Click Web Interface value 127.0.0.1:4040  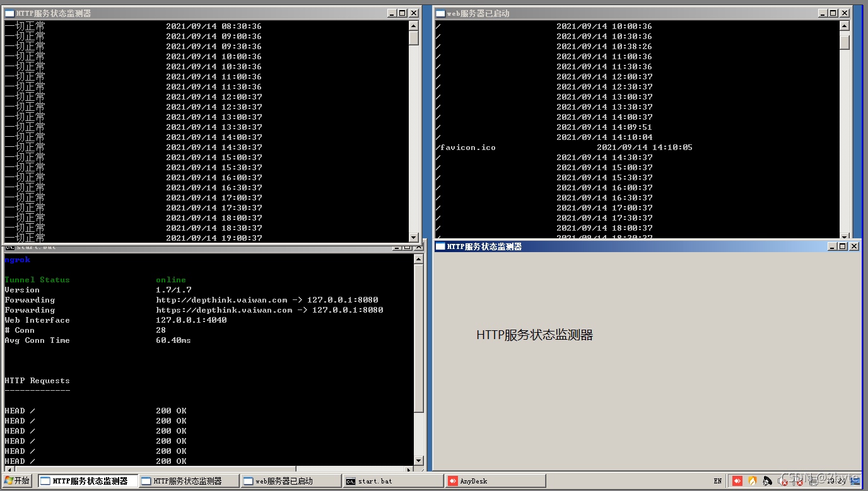click(x=191, y=320)
